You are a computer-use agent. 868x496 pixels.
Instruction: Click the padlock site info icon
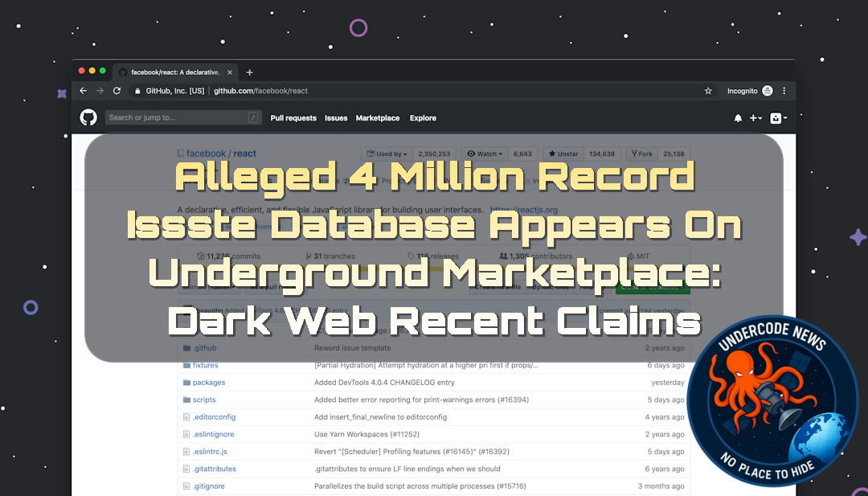137,91
